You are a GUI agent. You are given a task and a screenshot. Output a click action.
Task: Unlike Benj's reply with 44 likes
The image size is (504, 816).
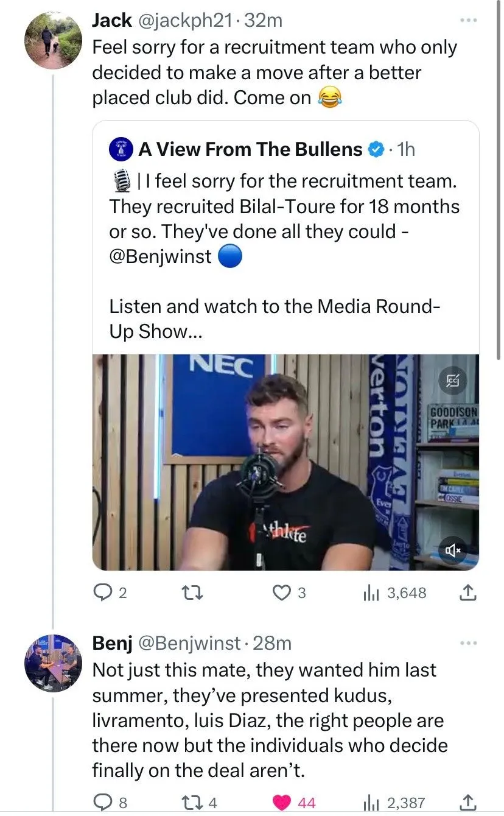point(282,803)
